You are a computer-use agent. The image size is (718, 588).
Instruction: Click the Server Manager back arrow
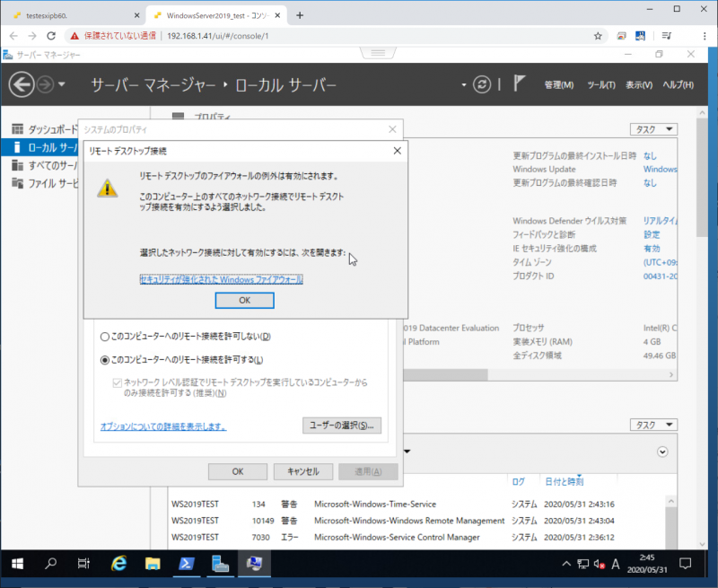pyautogui.click(x=21, y=84)
